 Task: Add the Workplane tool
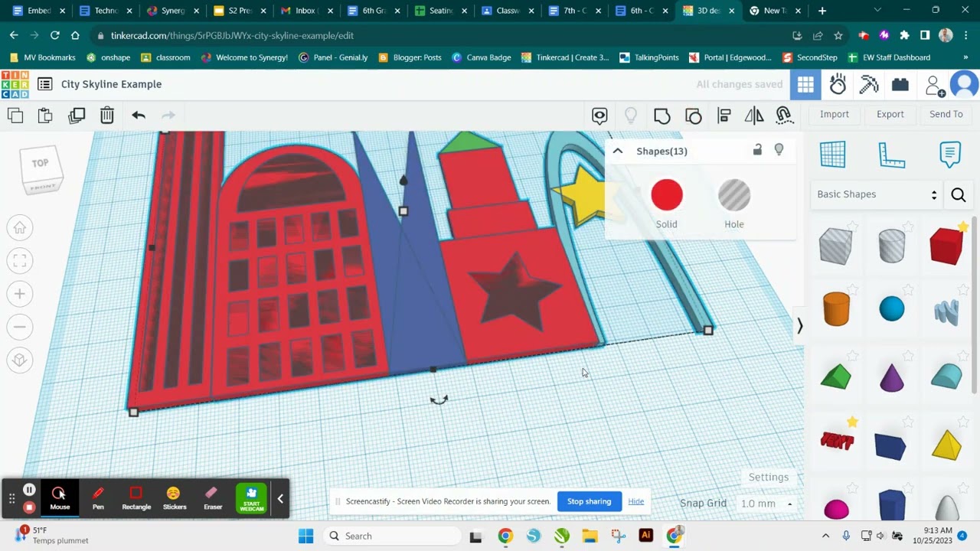point(833,155)
